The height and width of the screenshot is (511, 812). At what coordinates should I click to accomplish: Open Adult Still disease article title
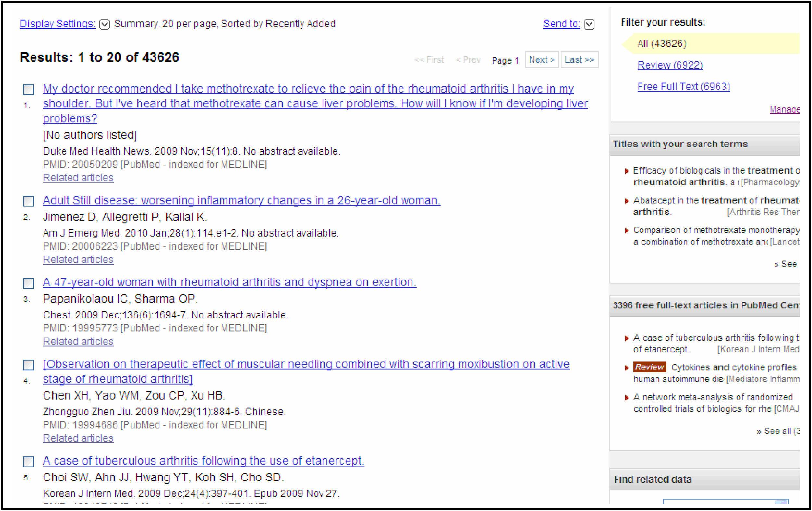point(241,201)
